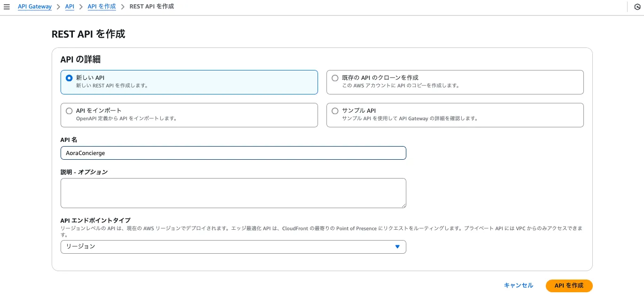644x296 pixels.
Task: Click the clock icon at top right
Action: [x=638, y=7]
